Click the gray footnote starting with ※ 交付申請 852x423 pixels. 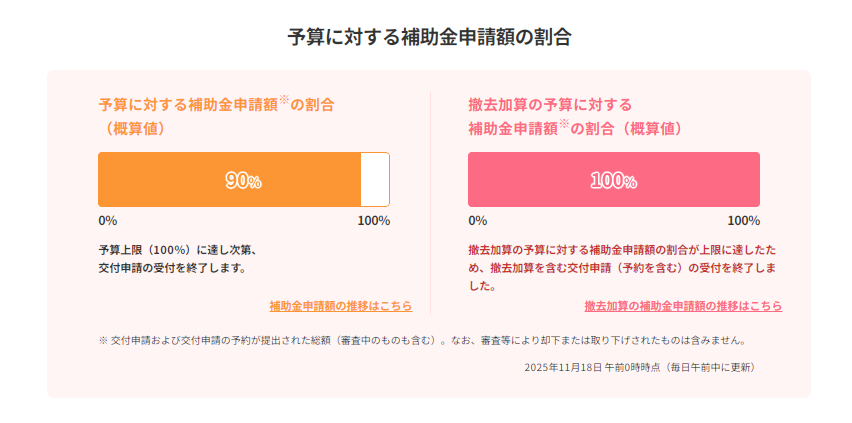[421, 340]
